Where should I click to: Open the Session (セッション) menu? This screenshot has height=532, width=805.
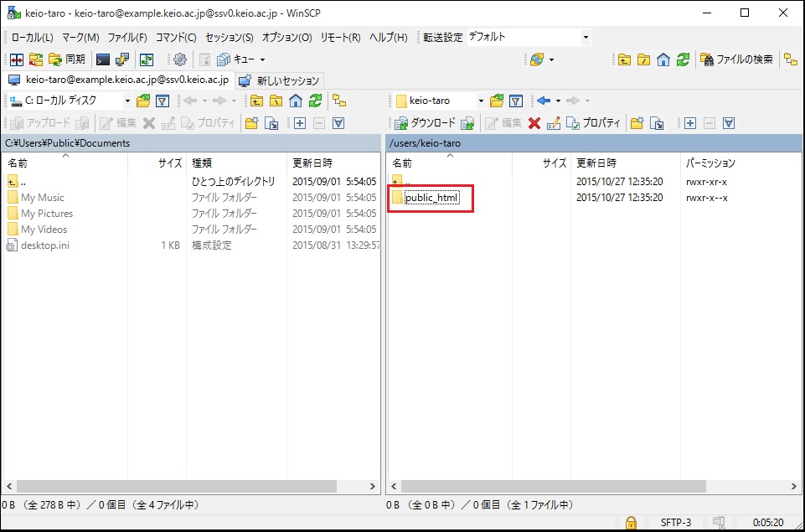pyautogui.click(x=229, y=38)
